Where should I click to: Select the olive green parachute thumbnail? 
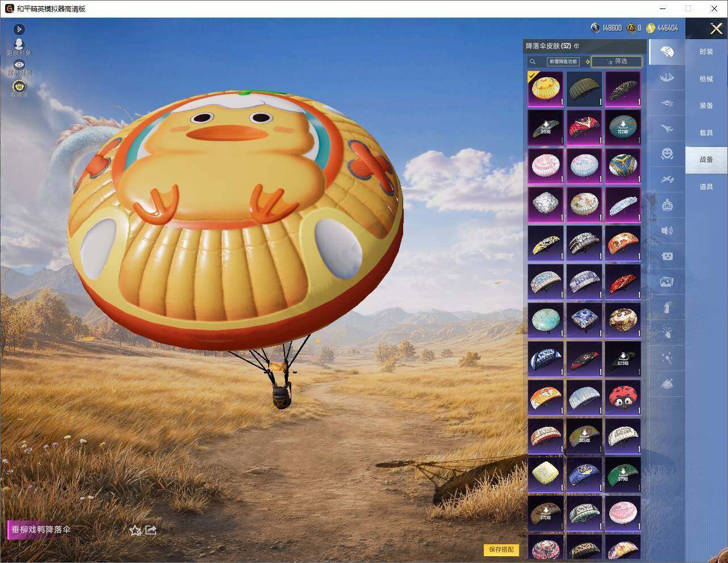pyautogui.click(x=584, y=89)
